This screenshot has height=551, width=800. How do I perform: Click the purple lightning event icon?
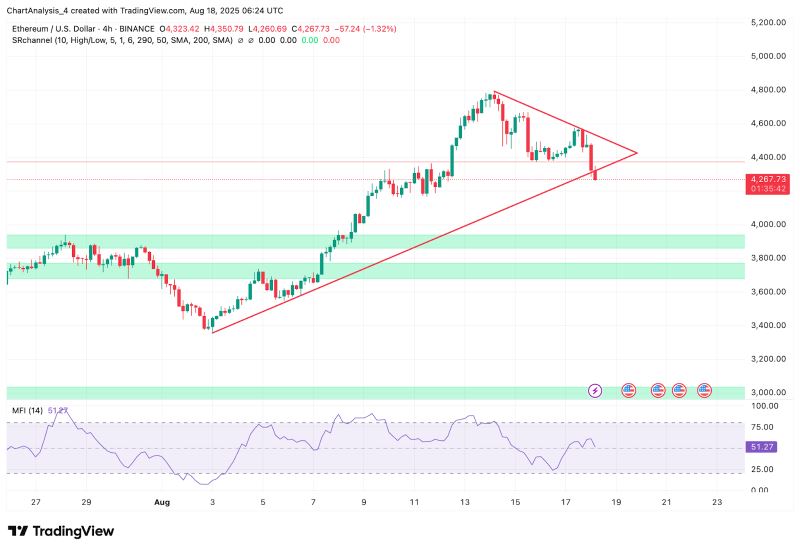[596, 390]
